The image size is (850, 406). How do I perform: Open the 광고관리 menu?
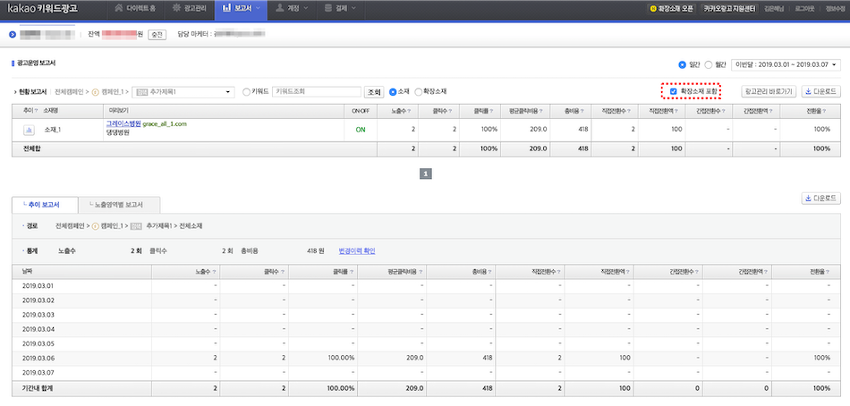coord(188,9)
